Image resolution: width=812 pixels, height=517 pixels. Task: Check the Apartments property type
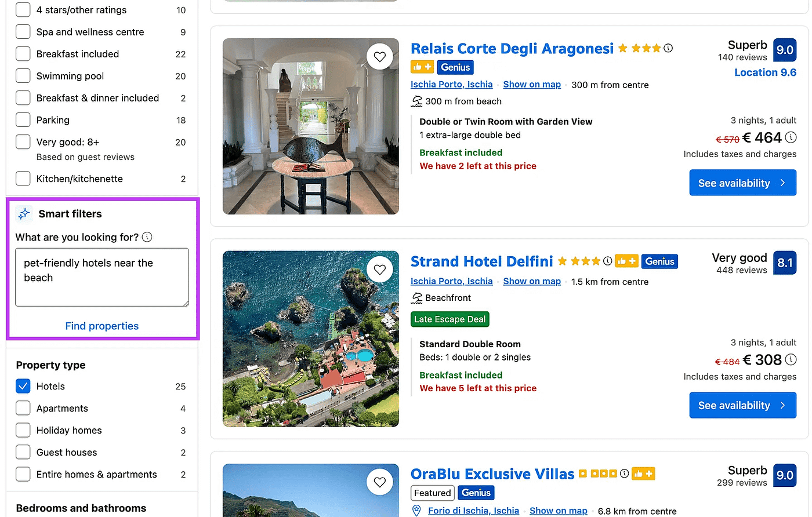(23, 409)
